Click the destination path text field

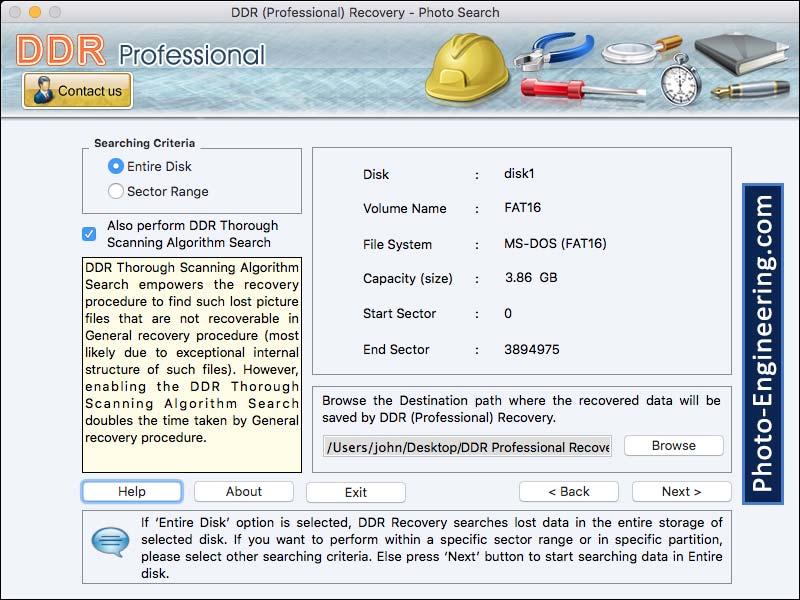[x=470, y=446]
